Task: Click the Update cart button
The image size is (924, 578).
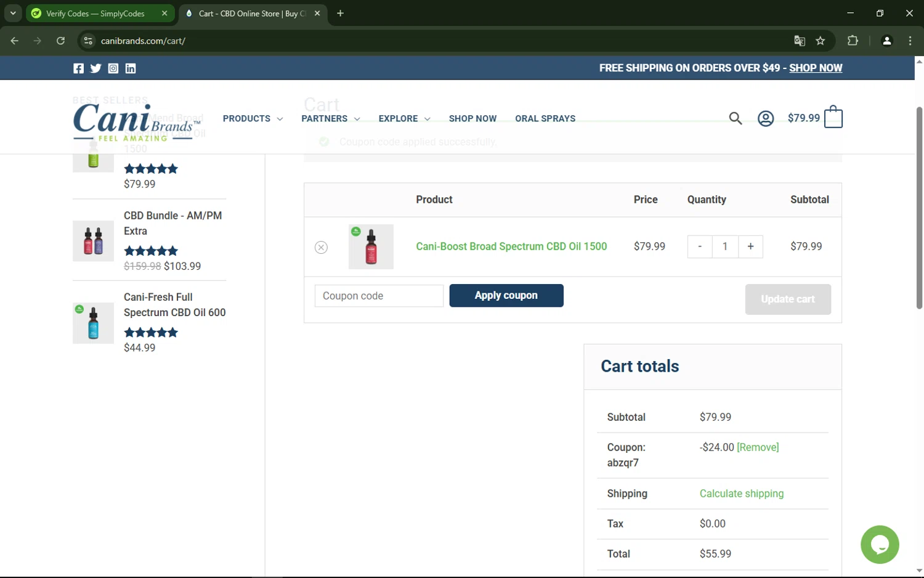Action: click(788, 299)
